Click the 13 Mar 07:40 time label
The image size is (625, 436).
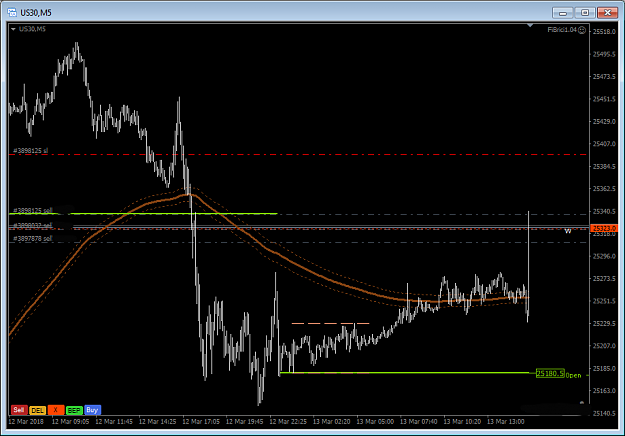point(419,421)
